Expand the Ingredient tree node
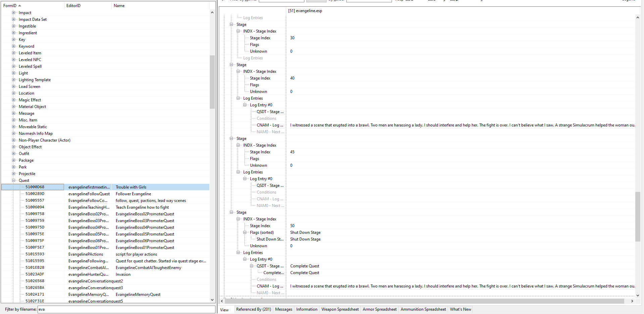This screenshot has height=314, width=644. click(x=14, y=33)
